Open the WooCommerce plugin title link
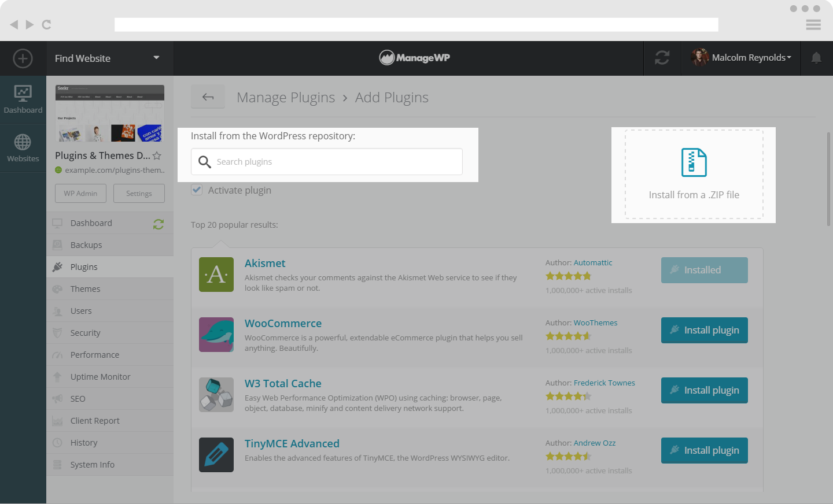833x504 pixels. [283, 324]
